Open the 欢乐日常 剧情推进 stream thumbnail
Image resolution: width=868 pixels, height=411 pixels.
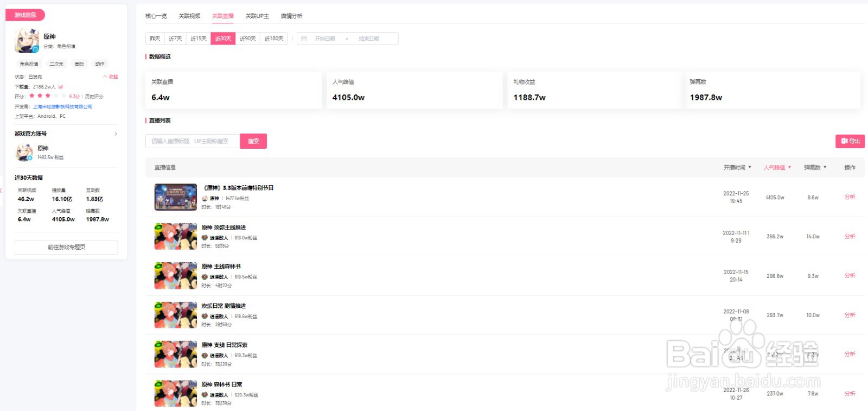pyautogui.click(x=176, y=315)
